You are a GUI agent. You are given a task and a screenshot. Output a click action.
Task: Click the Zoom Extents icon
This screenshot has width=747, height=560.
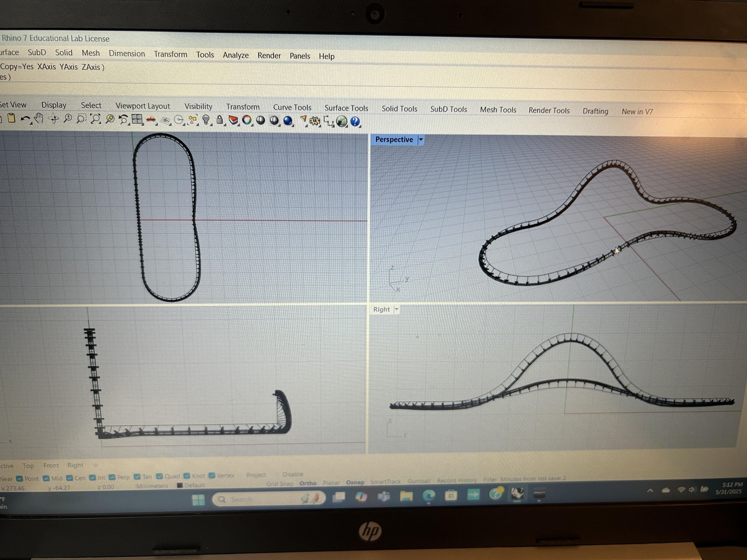96,119
